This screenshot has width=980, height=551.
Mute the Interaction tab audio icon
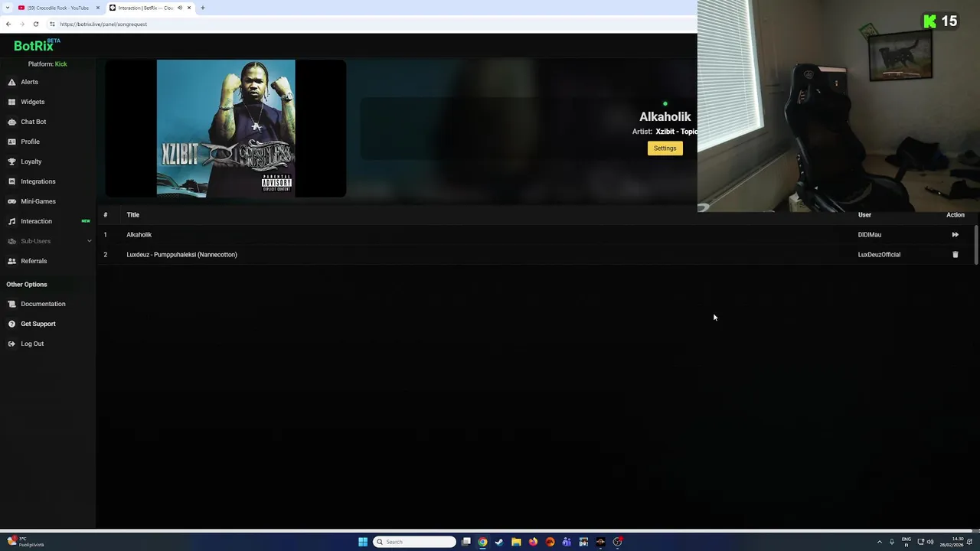pos(180,8)
